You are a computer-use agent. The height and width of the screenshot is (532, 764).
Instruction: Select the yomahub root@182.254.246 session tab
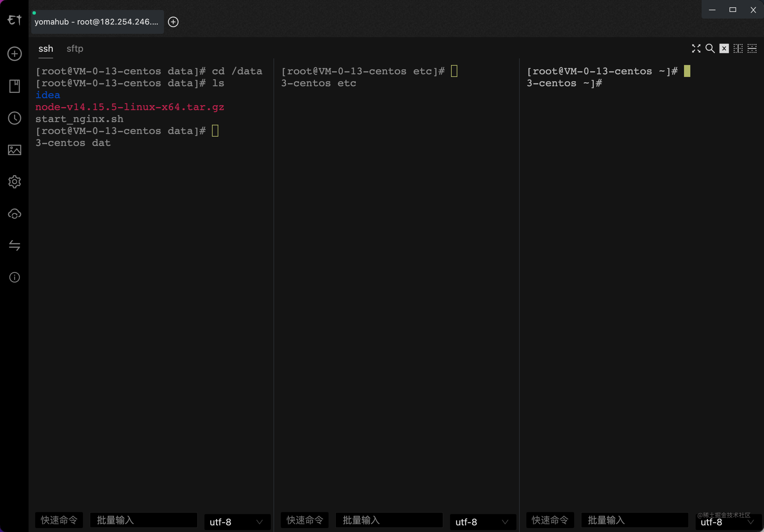[97, 22]
